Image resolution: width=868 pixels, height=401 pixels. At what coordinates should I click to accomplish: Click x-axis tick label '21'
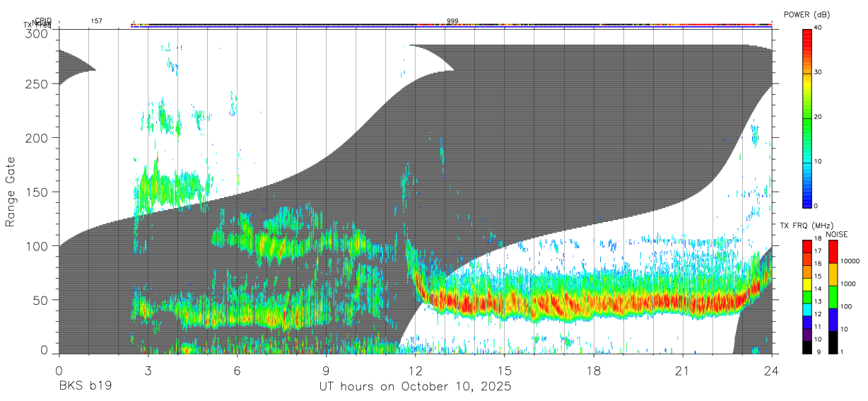pos(683,371)
